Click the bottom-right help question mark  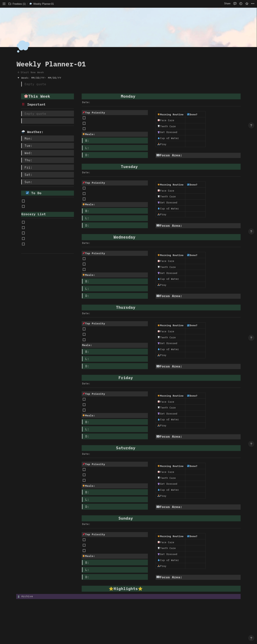coord(251,638)
